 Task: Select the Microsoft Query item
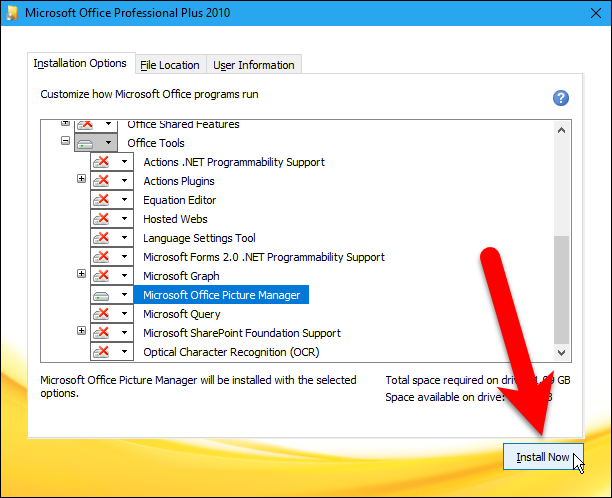(181, 314)
